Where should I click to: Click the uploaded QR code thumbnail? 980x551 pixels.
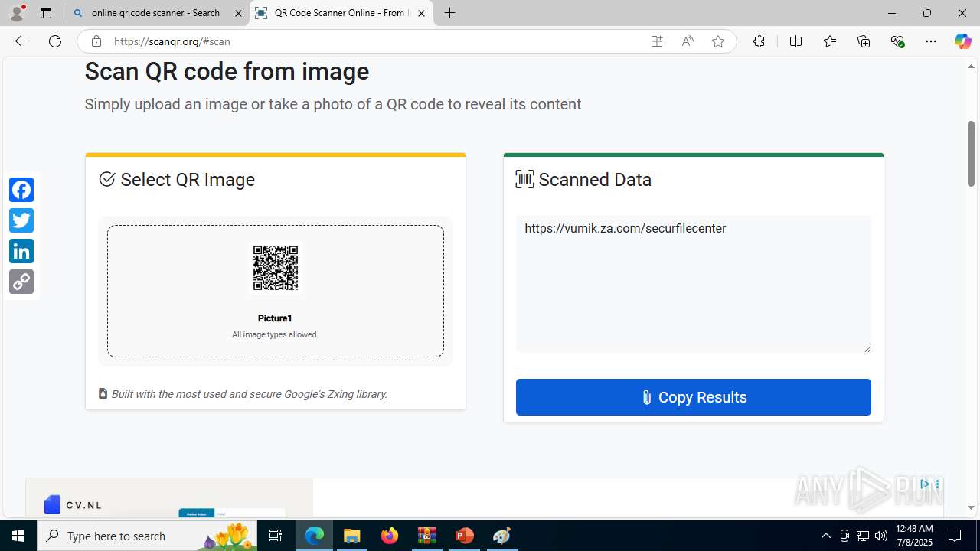[276, 268]
